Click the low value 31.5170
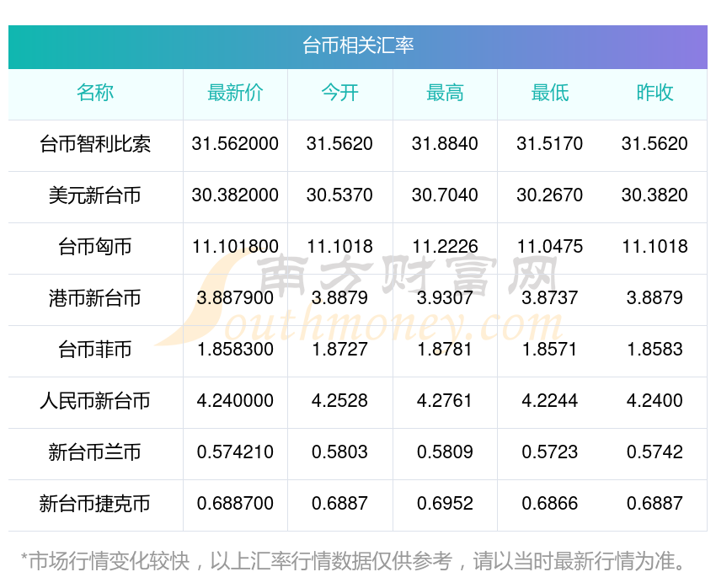Screen dimensions: 716x588 point(550,144)
